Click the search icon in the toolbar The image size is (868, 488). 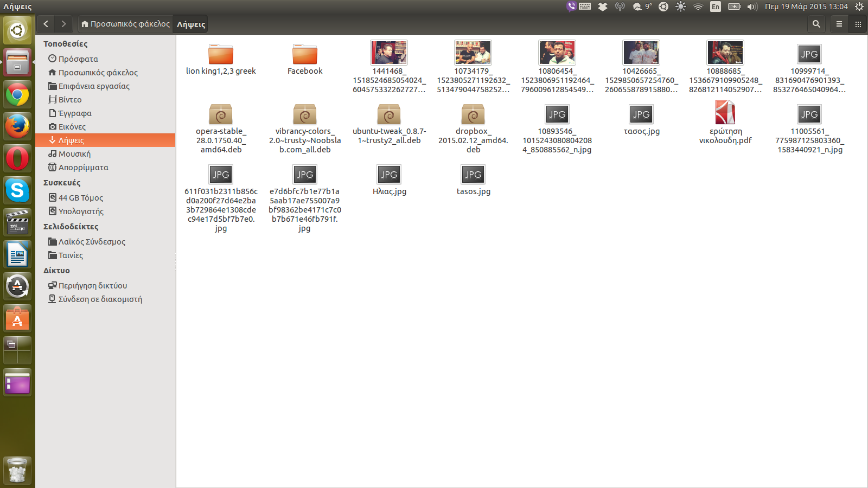click(x=816, y=24)
